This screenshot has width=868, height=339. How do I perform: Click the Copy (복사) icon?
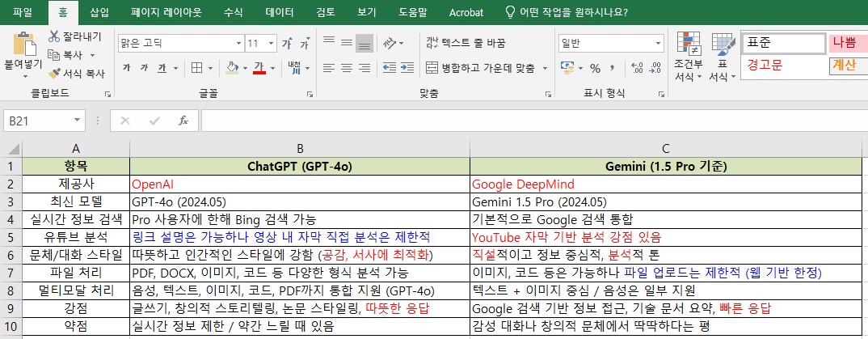(53, 55)
